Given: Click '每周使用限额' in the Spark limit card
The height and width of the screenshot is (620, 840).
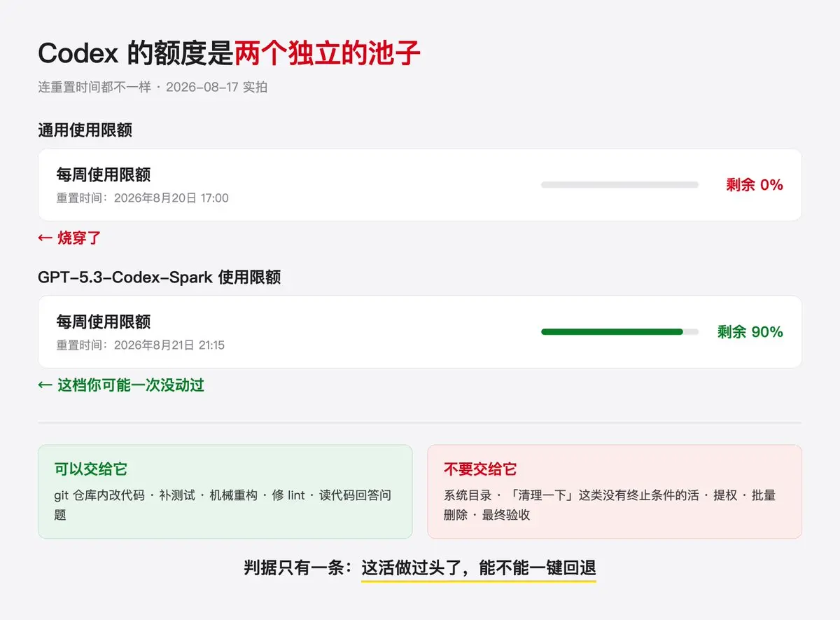Looking at the screenshot, I should [x=104, y=322].
